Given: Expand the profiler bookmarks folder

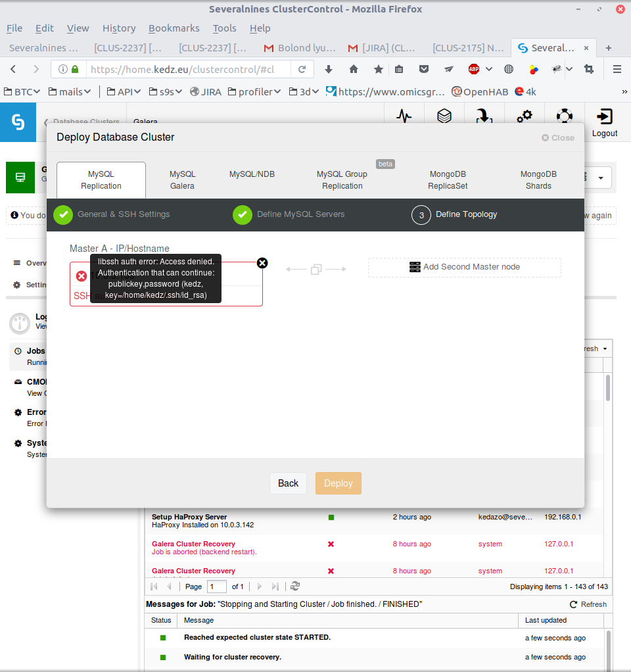Looking at the screenshot, I should tap(254, 91).
